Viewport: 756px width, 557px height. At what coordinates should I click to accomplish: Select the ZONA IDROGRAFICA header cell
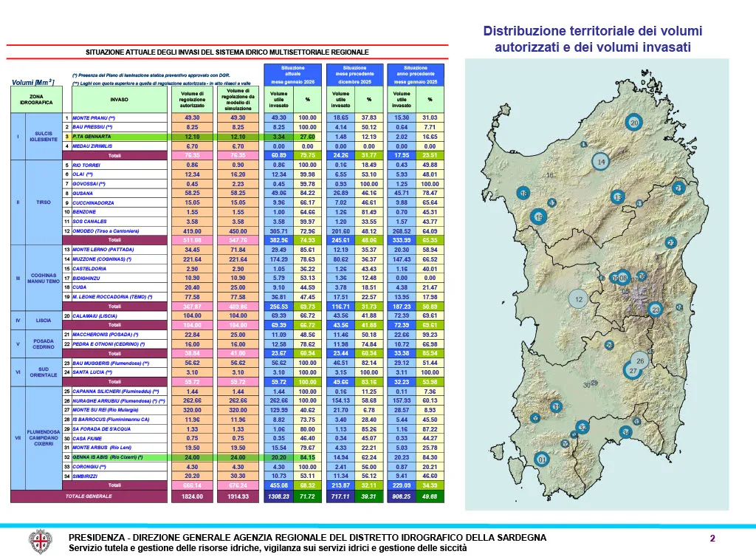36,99
